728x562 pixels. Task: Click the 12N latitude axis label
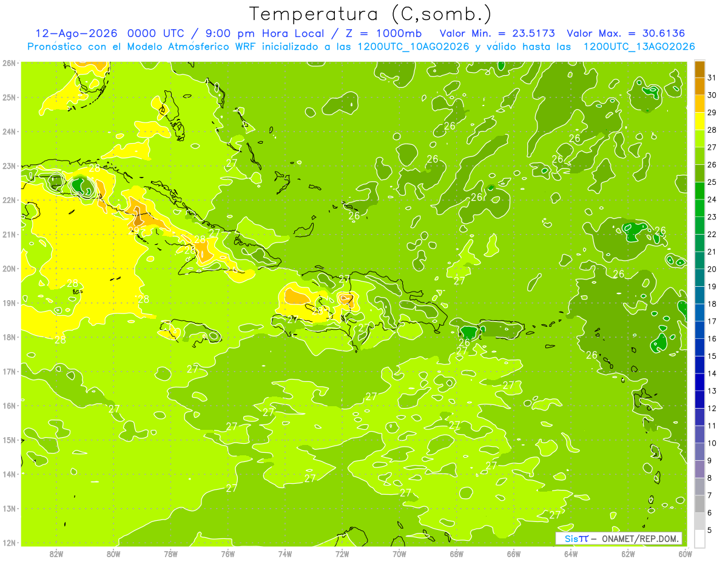[x=9, y=543]
